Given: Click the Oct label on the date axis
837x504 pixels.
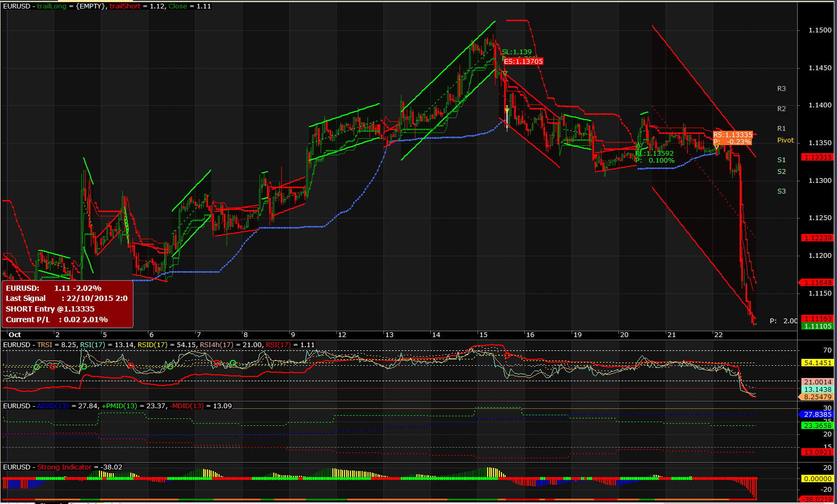Looking at the screenshot, I should coord(15,334).
